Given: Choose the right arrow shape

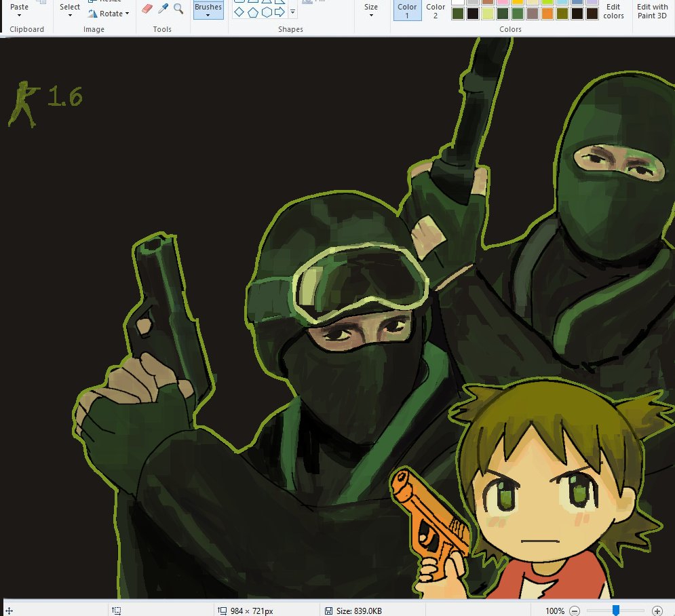Looking at the screenshot, I should (279, 12).
